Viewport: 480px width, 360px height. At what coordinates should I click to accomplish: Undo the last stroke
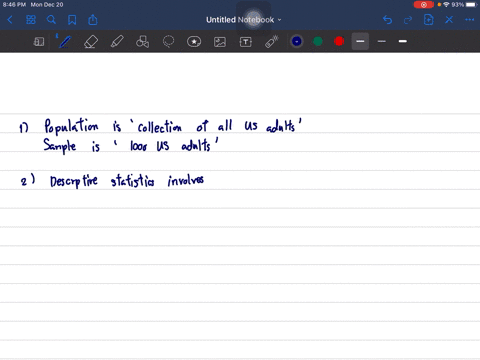387,20
